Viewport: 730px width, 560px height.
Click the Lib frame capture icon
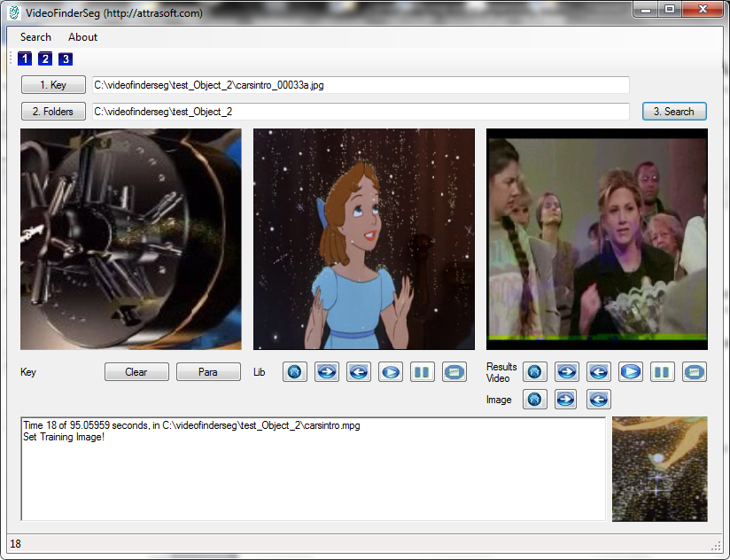(454, 372)
